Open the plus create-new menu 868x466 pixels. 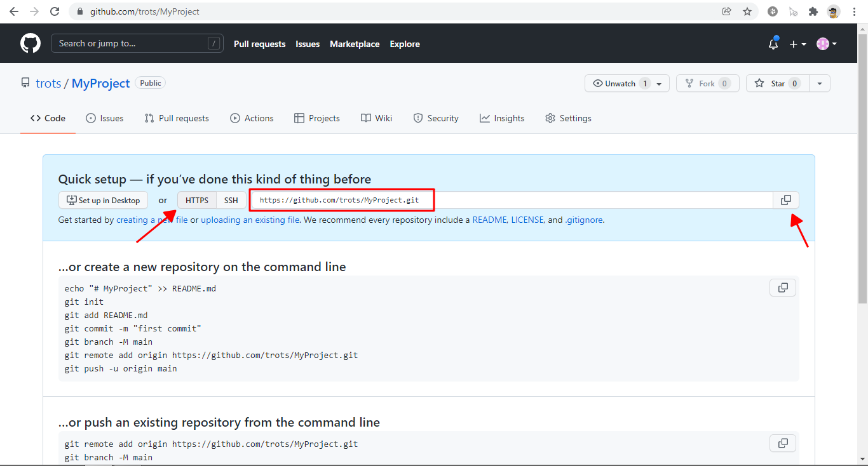click(797, 44)
